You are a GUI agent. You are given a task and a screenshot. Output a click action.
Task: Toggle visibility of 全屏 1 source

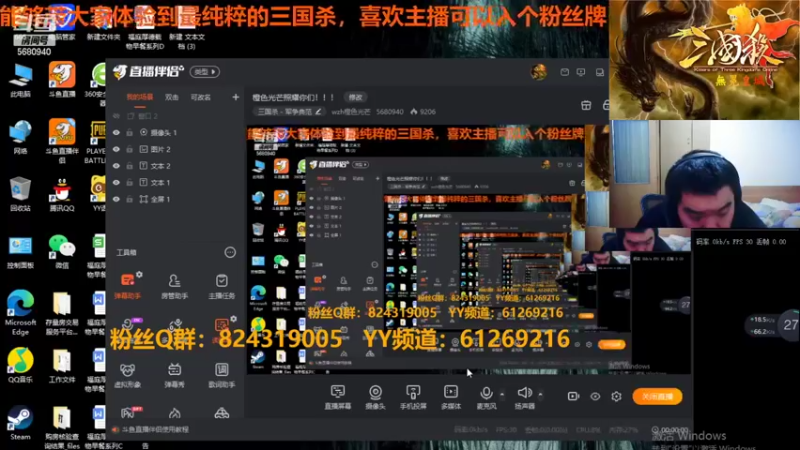click(x=116, y=199)
